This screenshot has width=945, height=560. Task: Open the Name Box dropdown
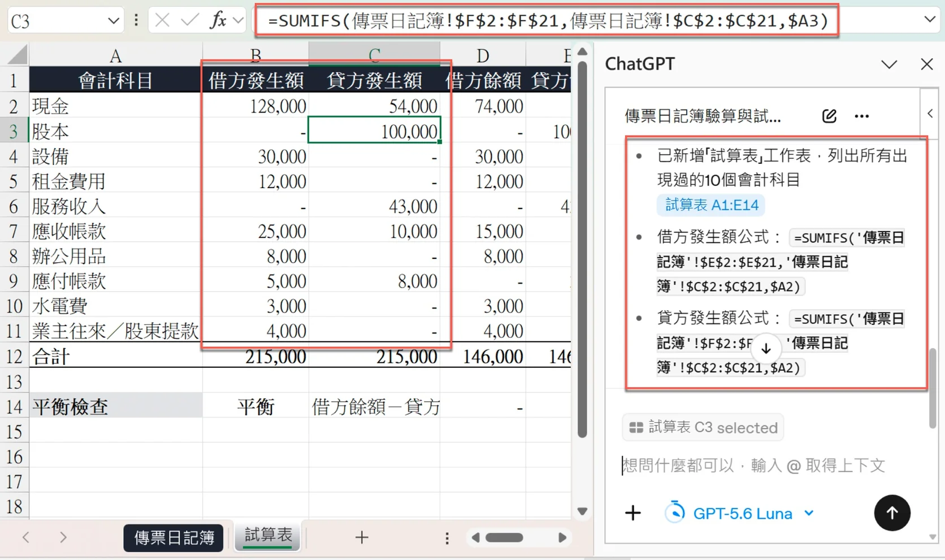[114, 21]
